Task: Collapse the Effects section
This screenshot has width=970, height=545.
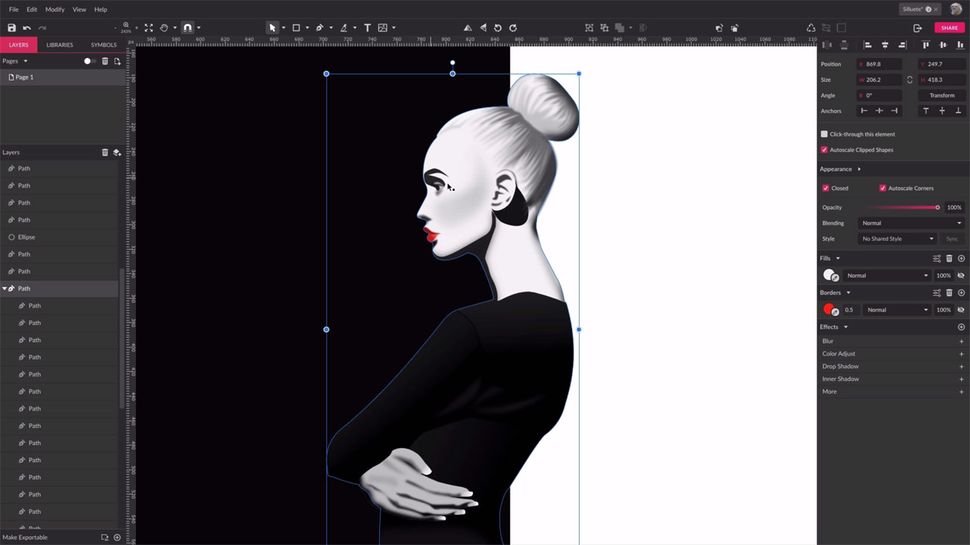Action: tap(846, 327)
